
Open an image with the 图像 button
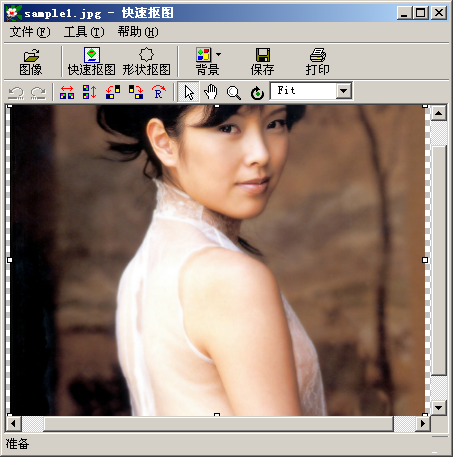click(x=31, y=62)
